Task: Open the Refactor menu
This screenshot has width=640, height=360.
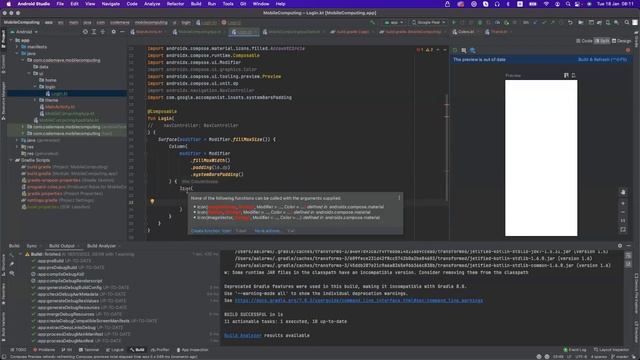Action: [x=175, y=4]
